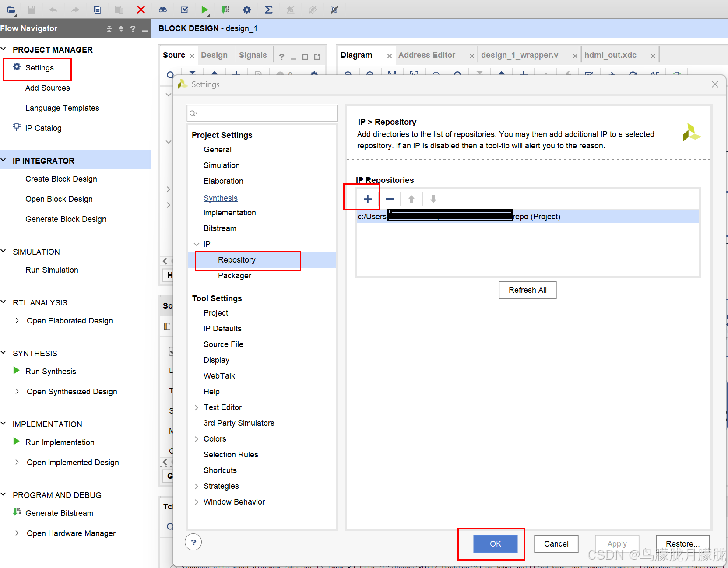
Task: Select the Repository settings item
Action: click(237, 260)
